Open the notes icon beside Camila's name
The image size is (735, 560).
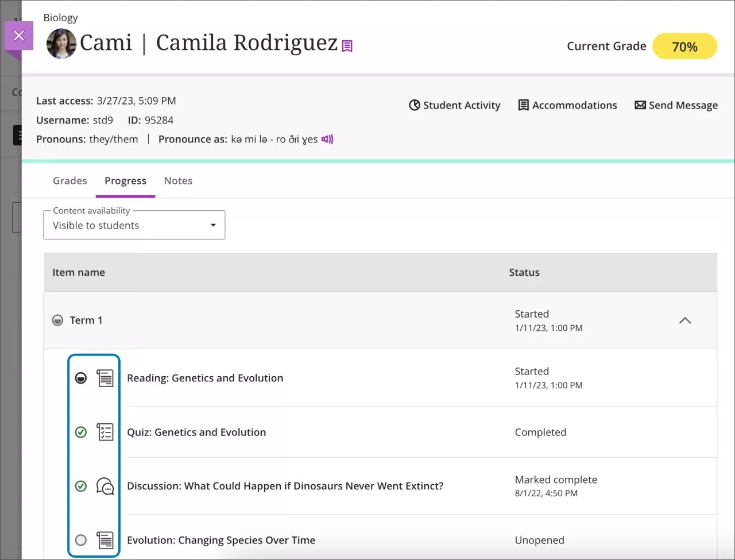pyautogui.click(x=346, y=46)
